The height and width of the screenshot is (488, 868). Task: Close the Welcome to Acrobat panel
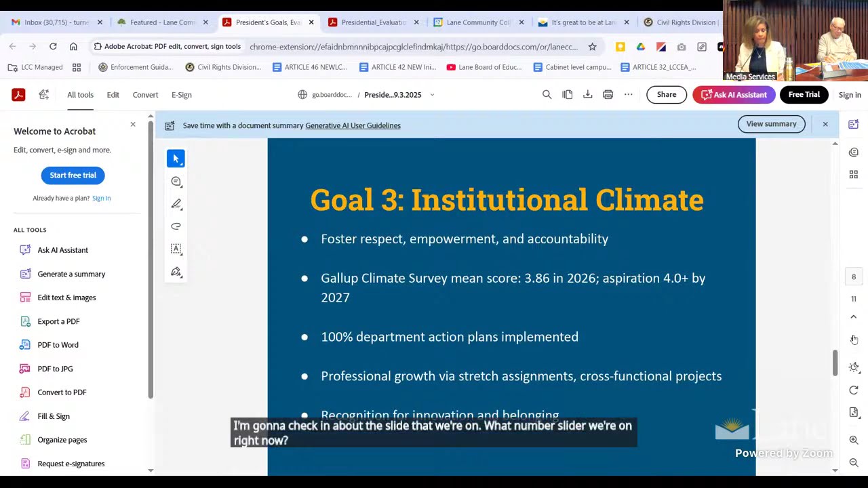[133, 125]
